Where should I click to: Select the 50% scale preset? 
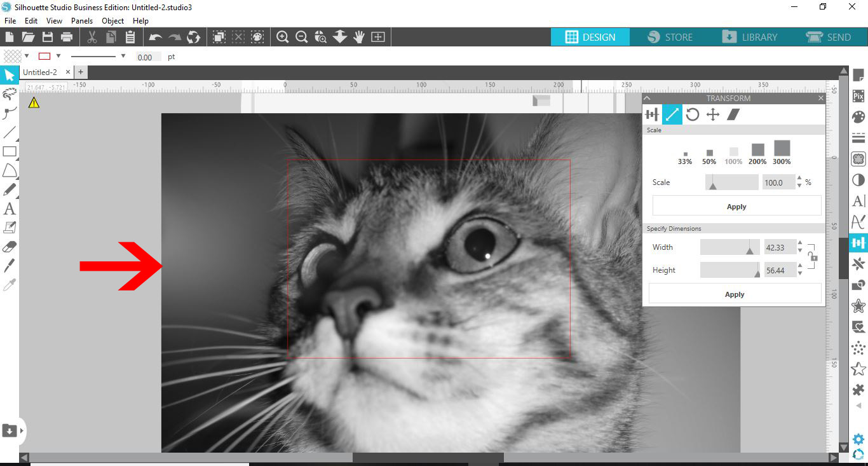(x=709, y=157)
